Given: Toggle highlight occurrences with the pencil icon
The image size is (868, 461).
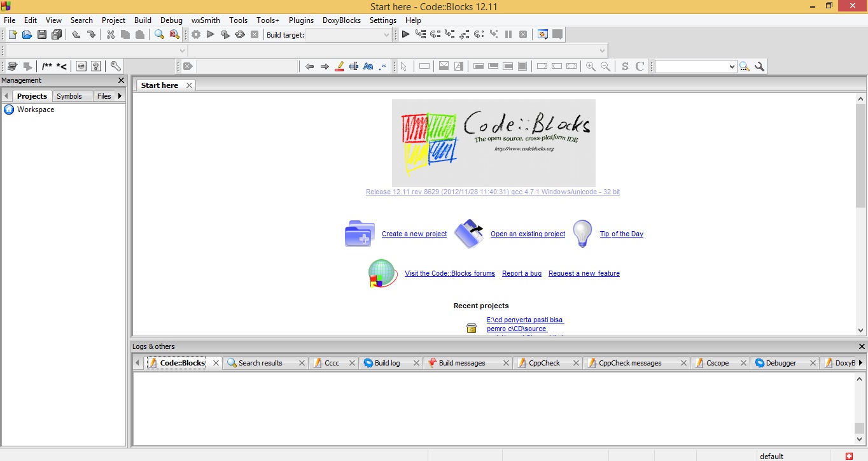Looking at the screenshot, I should (339, 66).
